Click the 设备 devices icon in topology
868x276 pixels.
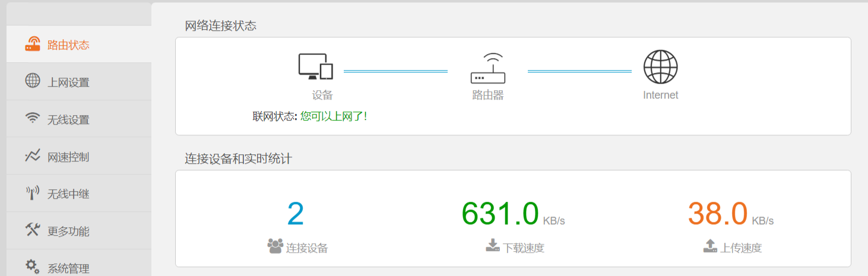point(316,66)
